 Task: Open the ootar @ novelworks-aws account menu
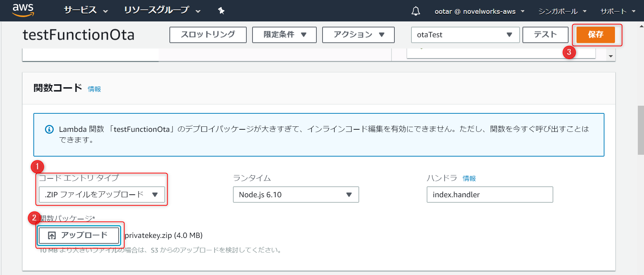pyautogui.click(x=480, y=11)
